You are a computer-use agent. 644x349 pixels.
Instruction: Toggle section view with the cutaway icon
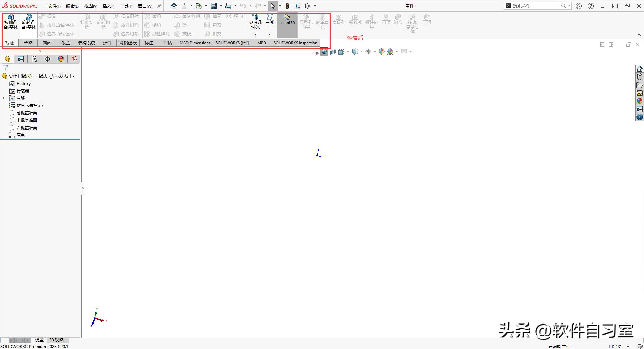[333, 52]
